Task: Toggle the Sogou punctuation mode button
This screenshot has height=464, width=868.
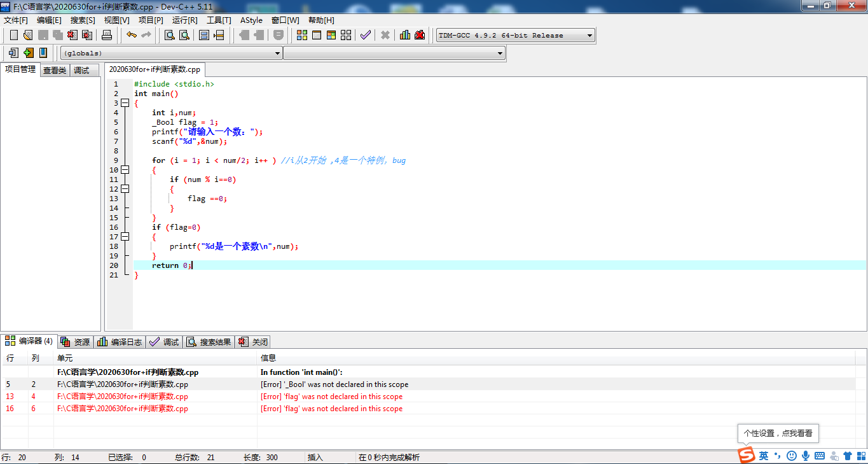Action: point(777,455)
